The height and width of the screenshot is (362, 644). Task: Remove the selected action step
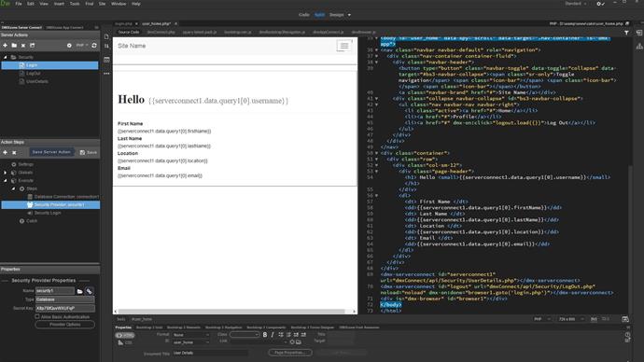click(14, 152)
